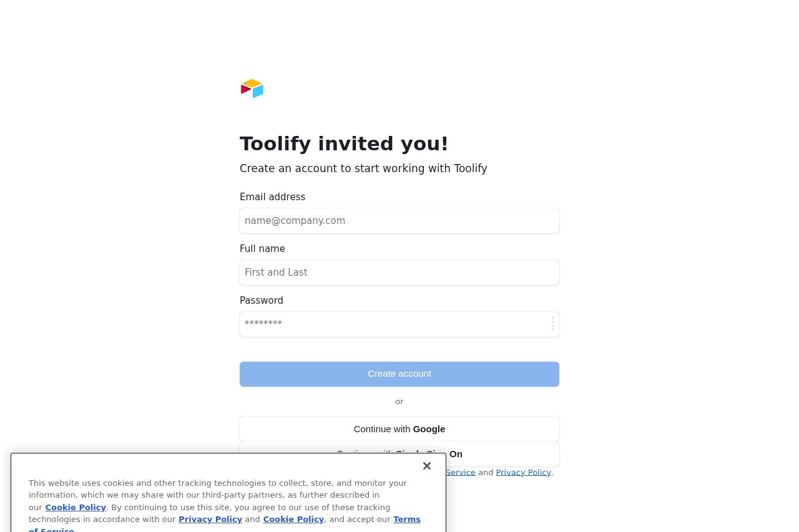Viewport: 799px width, 532px height.
Task: Click the 'Create an account' subtitle text
Action: [363, 168]
